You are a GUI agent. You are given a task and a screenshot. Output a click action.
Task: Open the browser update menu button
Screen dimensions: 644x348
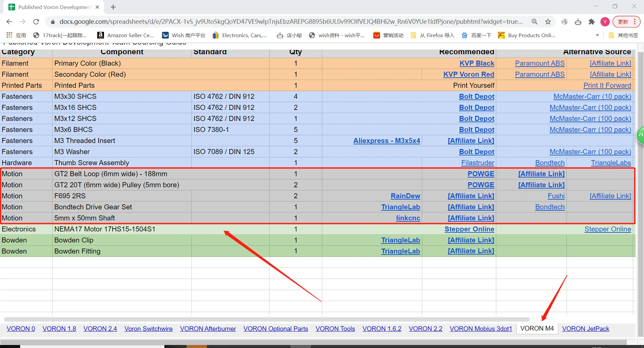[x=627, y=22]
